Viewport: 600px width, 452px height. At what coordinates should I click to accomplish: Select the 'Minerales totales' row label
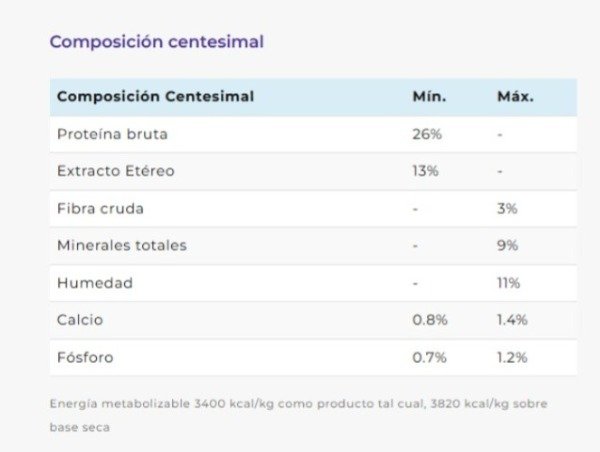click(121, 245)
